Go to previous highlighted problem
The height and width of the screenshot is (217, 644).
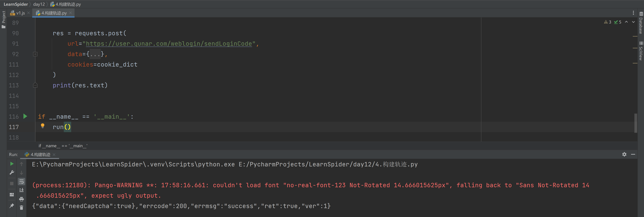[x=626, y=22]
